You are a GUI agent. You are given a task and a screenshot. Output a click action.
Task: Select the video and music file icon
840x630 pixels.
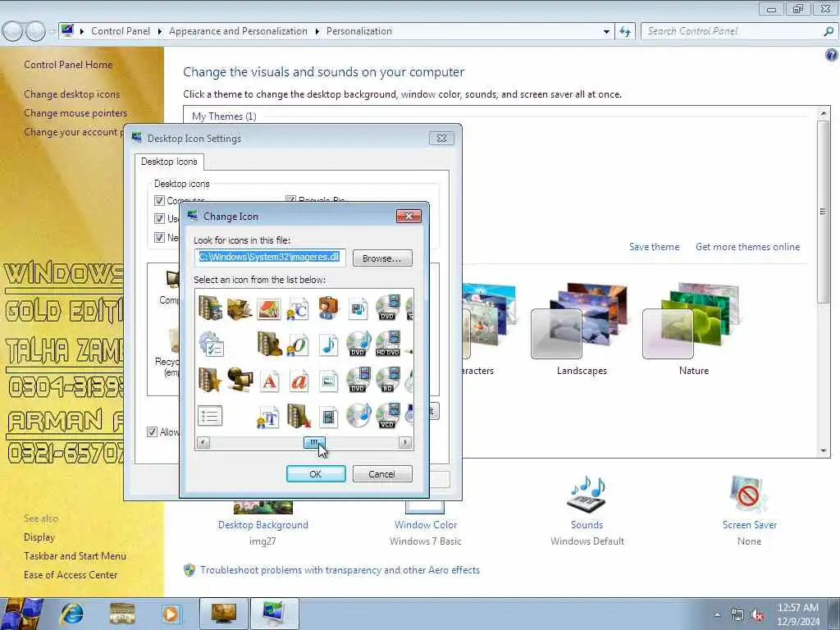pos(358,308)
